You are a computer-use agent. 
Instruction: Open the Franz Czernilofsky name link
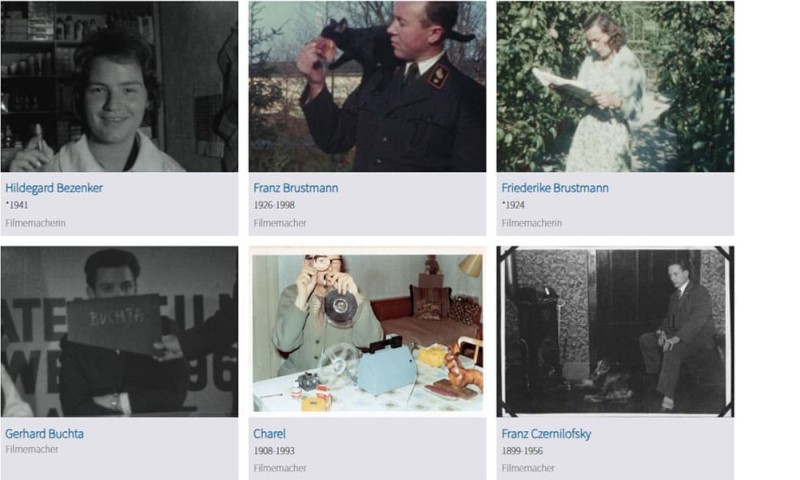(546, 434)
